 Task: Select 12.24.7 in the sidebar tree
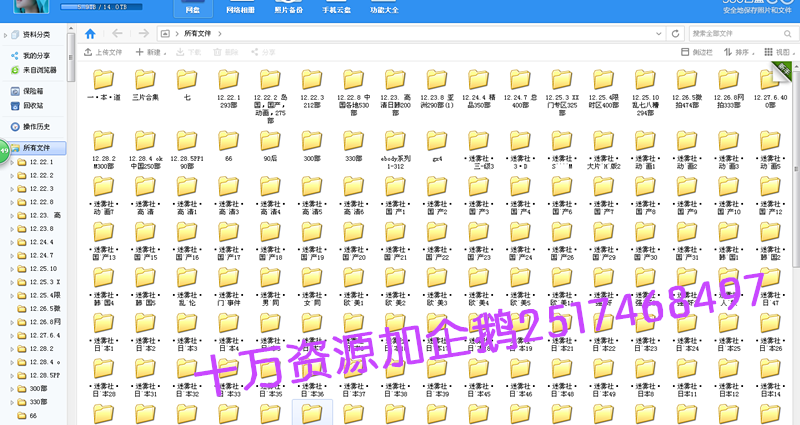click(x=41, y=256)
